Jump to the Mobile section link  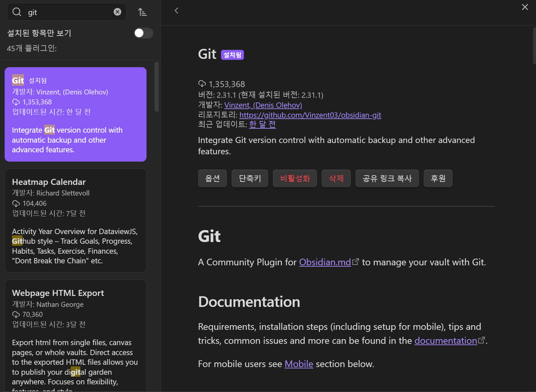tap(299, 364)
